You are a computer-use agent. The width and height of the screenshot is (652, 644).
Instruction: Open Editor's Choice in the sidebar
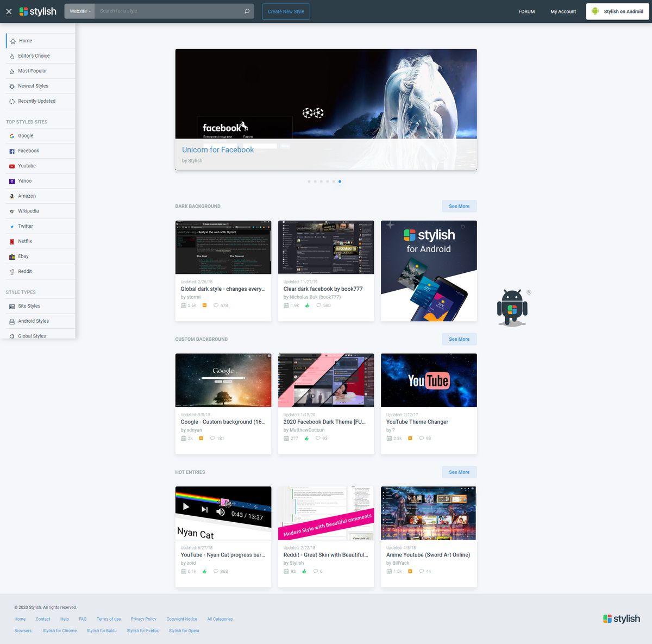(41, 56)
